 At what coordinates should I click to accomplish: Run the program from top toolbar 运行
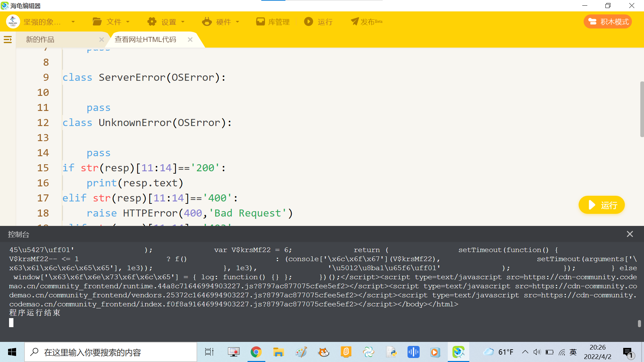pyautogui.click(x=318, y=22)
